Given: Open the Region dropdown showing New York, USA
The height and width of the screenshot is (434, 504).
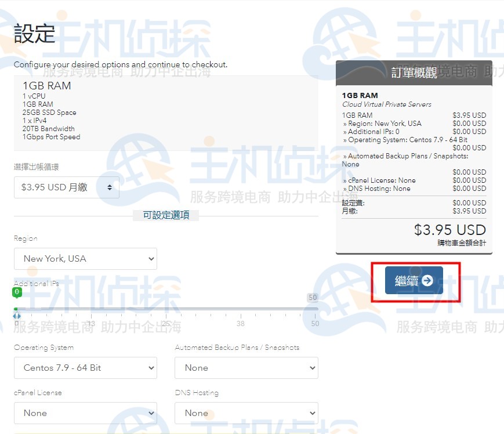Looking at the screenshot, I should click(85, 259).
